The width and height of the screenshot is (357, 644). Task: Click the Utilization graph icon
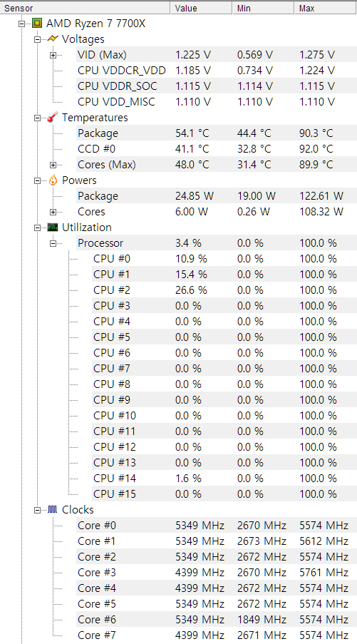[x=53, y=227]
